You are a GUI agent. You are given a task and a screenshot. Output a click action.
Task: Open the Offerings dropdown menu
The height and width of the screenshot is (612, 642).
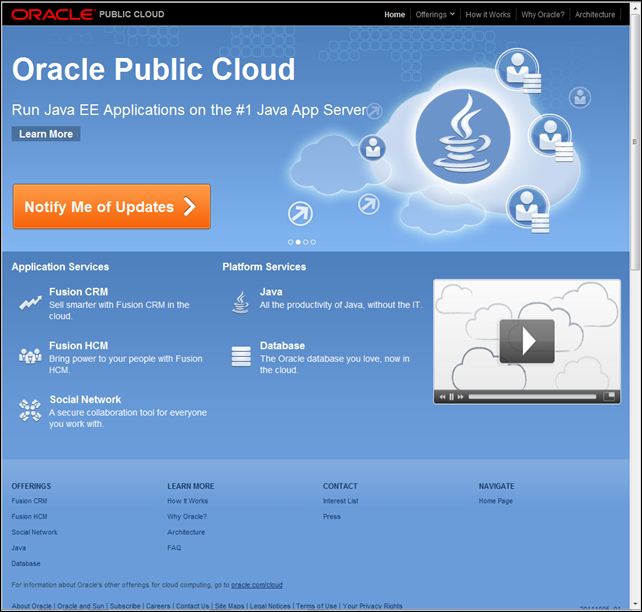(x=435, y=15)
